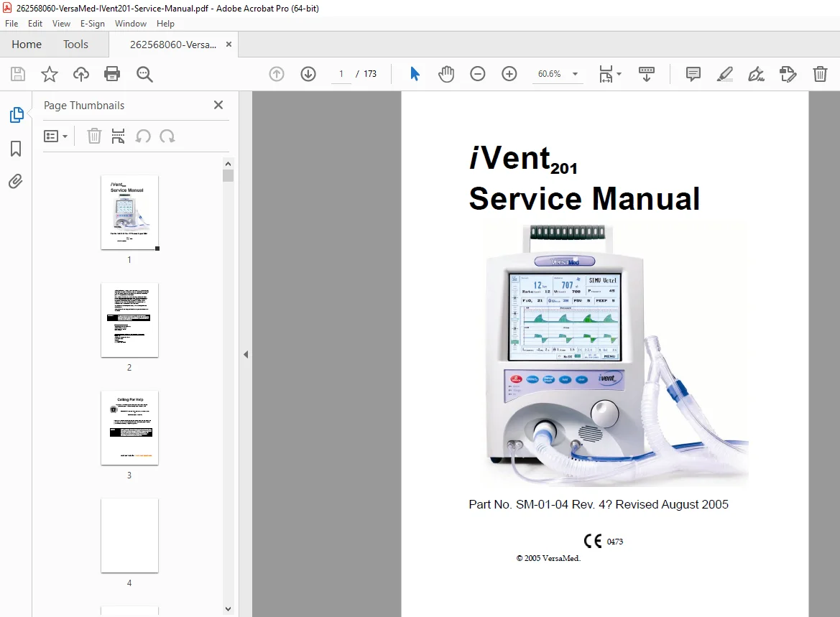
Task: Open the View menu
Action: click(x=61, y=24)
